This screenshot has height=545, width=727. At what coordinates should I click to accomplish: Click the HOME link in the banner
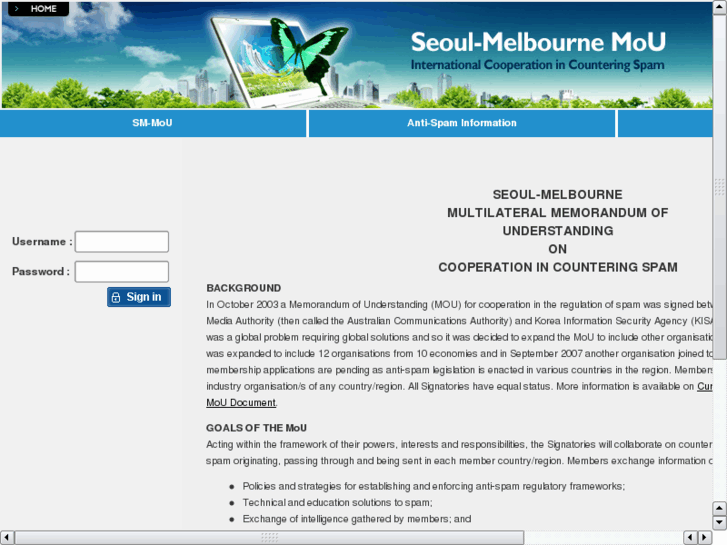click(x=38, y=9)
